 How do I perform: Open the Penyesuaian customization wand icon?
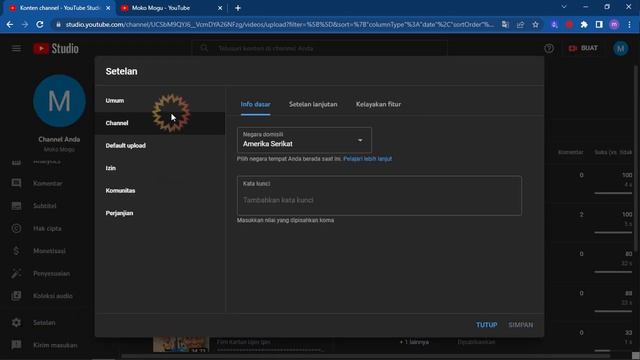tap(16, 273)
